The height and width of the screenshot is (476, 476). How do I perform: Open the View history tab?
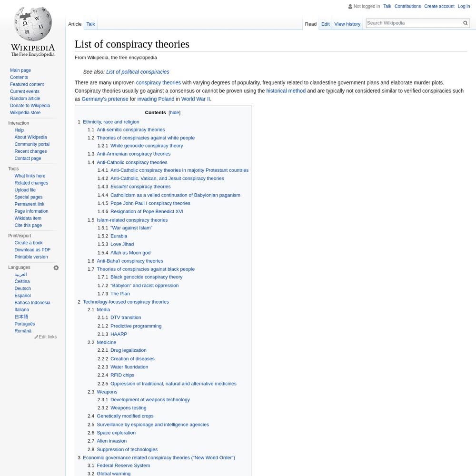347,24
